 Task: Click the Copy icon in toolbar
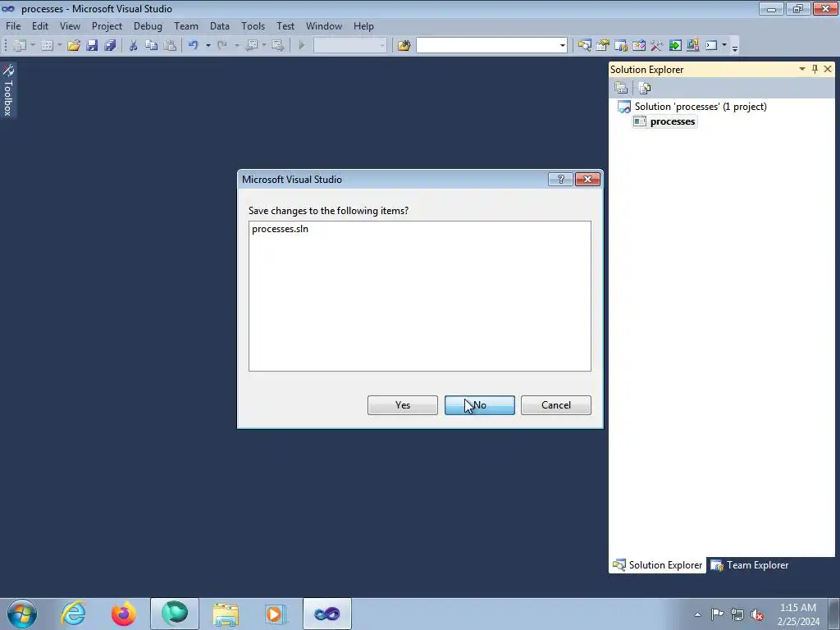152,46
